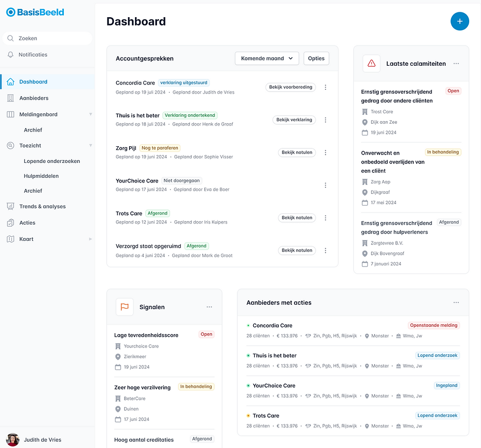Click the blue plus button top right
The height and width of the screenshot is (448, 481).
click(x=459, y=21)
